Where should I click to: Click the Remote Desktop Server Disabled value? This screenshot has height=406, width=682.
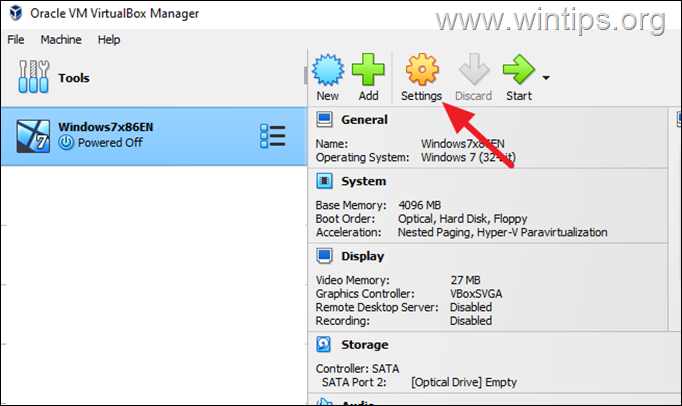[471, 307]
